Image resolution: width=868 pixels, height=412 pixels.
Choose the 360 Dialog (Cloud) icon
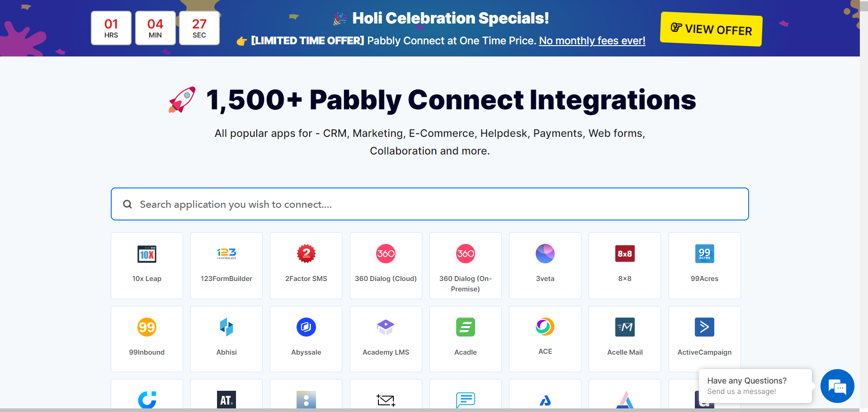tap(386, 254)
